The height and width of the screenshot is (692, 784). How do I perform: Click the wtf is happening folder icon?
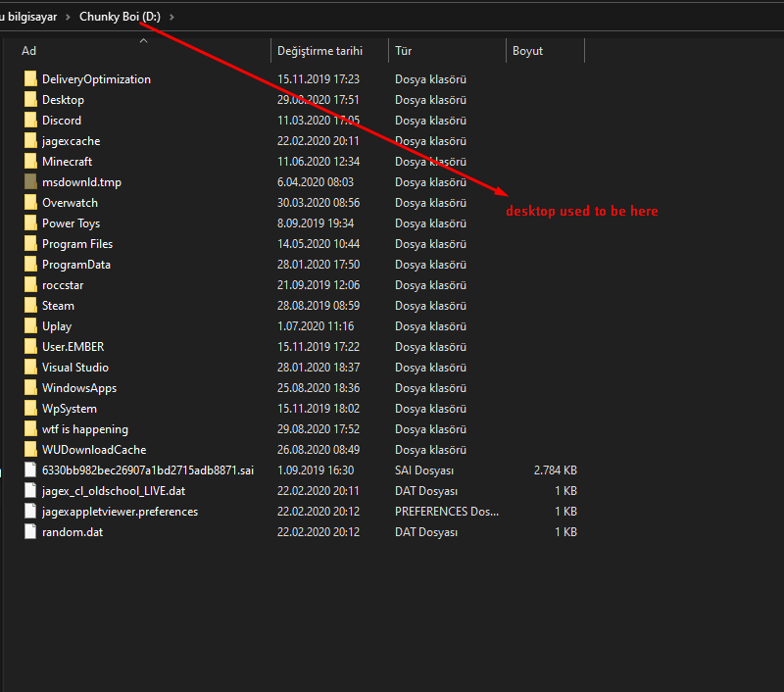coord(30,429)
